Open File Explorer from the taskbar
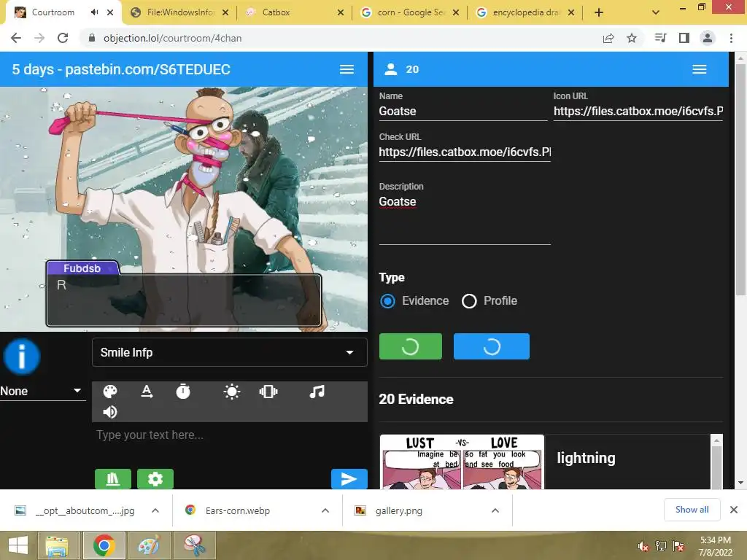 (x=57, y=545)
